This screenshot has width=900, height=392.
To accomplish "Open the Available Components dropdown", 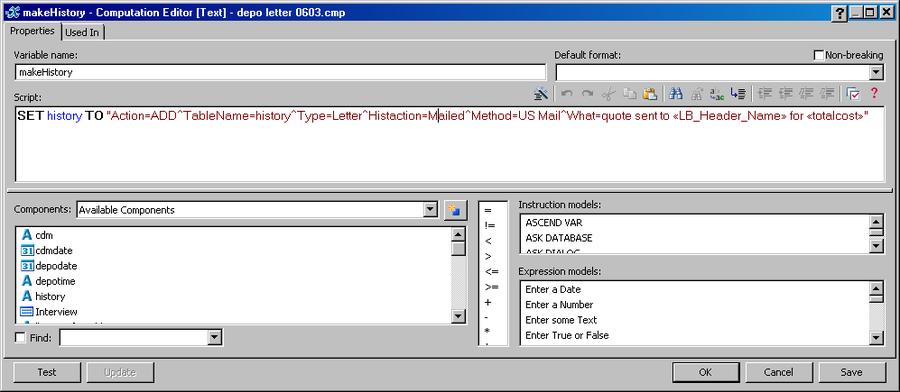I will pyautogui.click(x=430, y=210).
